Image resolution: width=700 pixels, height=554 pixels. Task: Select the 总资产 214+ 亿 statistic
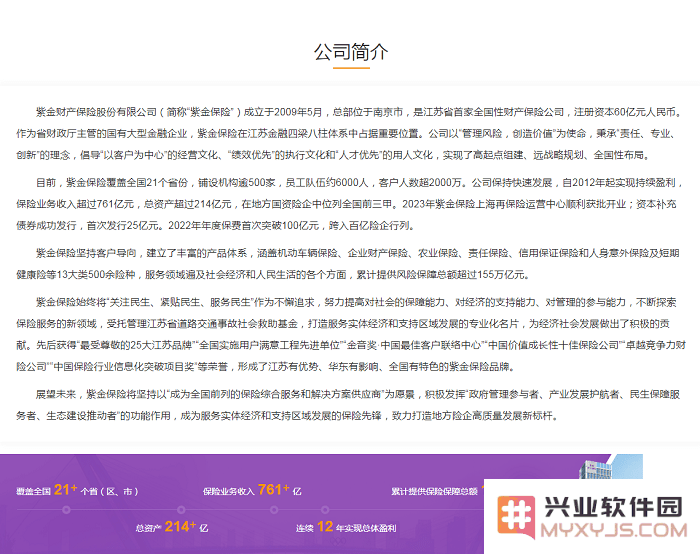[172, 527]
